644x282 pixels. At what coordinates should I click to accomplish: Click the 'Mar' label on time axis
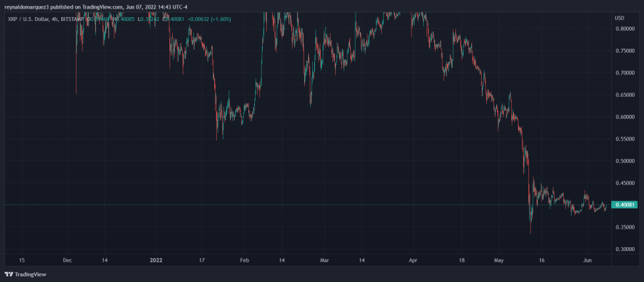click(x=325, y=260)
